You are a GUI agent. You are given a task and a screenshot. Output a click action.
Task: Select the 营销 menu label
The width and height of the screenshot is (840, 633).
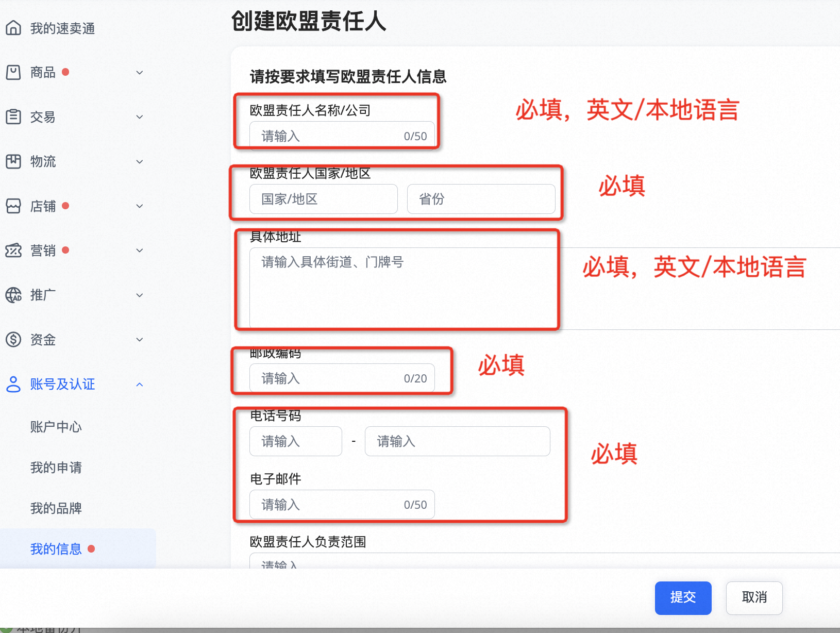43,251
